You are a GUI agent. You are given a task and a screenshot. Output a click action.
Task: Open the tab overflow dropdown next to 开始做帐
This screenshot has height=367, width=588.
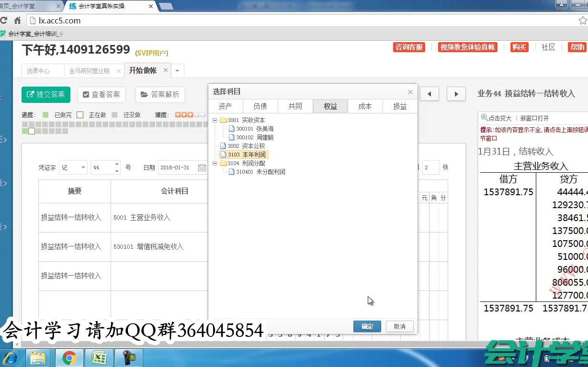tap(177, 70)
